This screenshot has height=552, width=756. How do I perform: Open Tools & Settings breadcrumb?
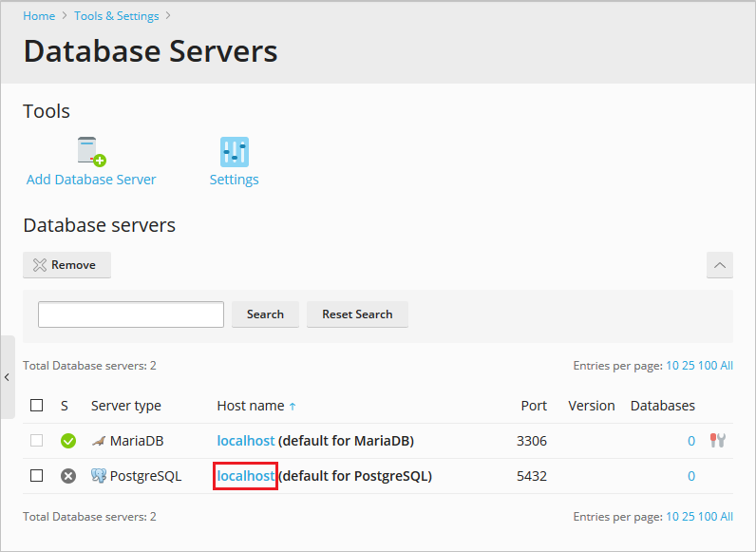[117, 16]
